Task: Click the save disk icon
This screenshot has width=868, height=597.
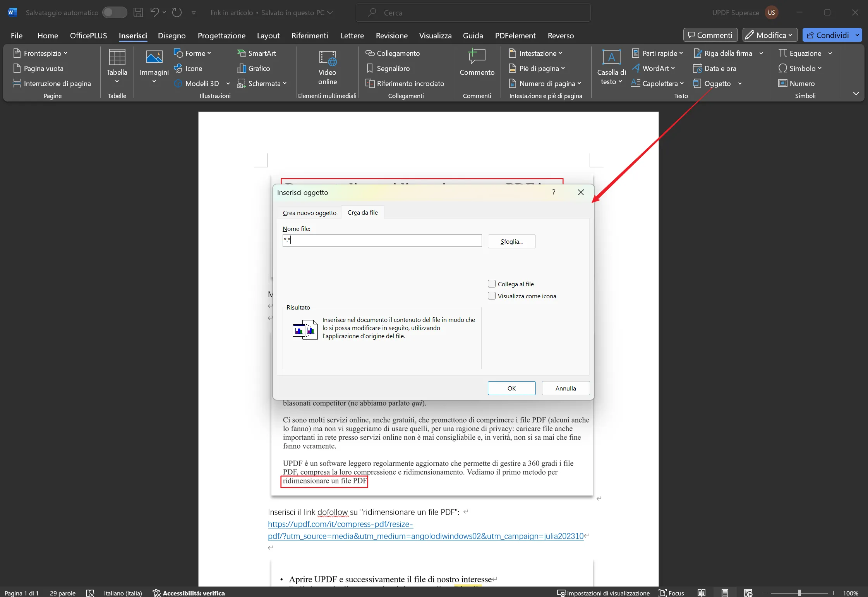Action: [x=138, y=12]
